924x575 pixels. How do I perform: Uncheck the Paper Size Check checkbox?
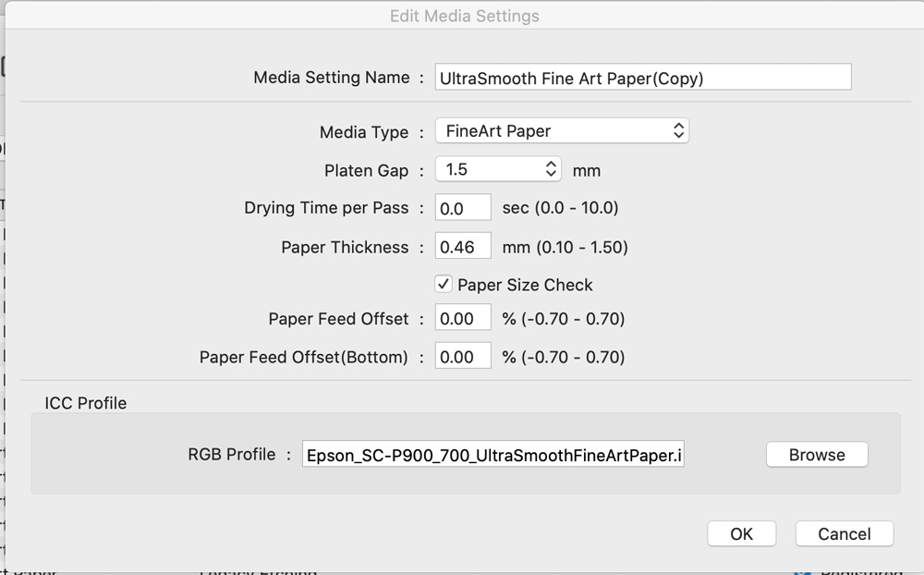pyautogui.click(x=444, y=285)
